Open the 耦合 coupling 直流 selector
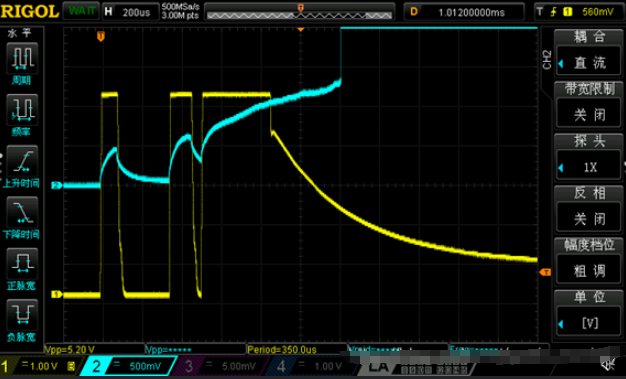Viewport: 626px width, 379px height. [x=589, y=63]
